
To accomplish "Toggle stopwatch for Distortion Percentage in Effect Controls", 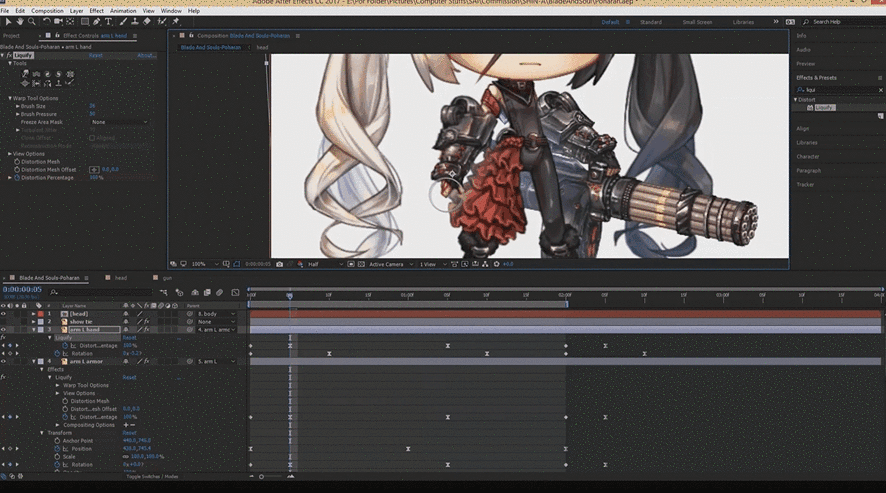I will [x=17, y=178].
